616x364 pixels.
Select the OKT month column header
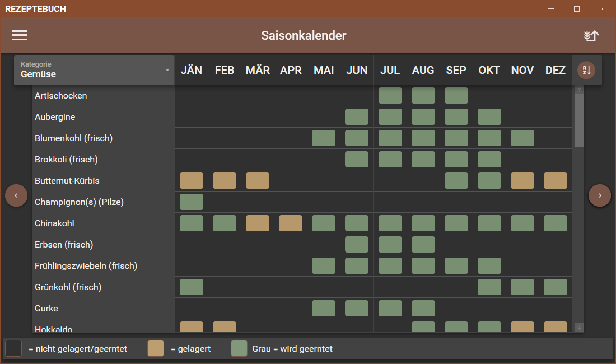pyautogui.click(x=489, y=71)
